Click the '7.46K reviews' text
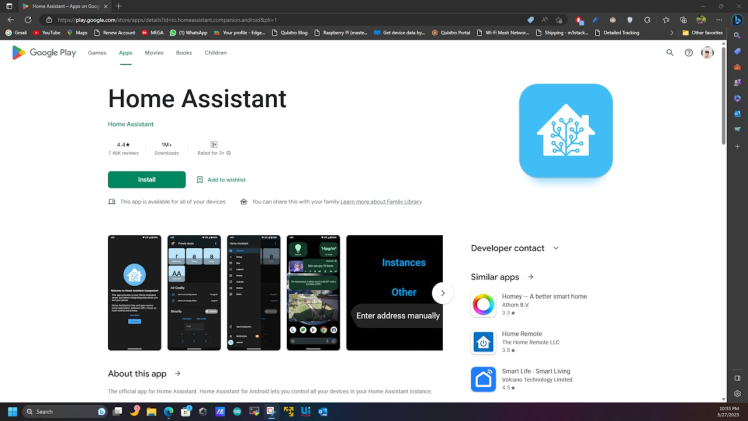This screenshot has height=421, width=748. coord(123,153)
